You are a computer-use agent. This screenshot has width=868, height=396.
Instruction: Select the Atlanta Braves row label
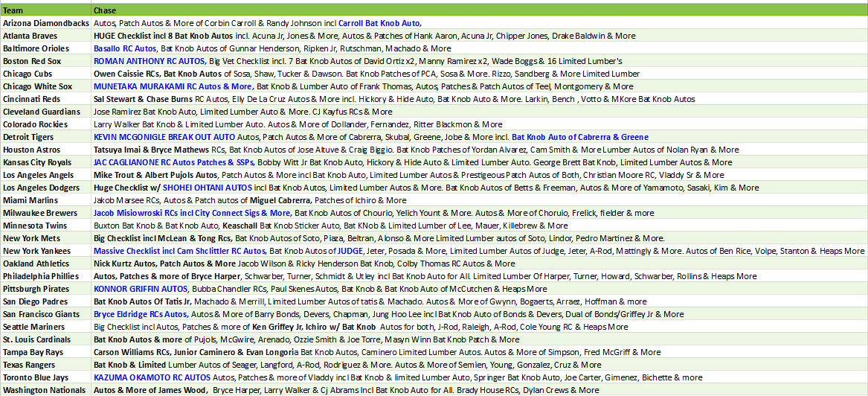45,36
